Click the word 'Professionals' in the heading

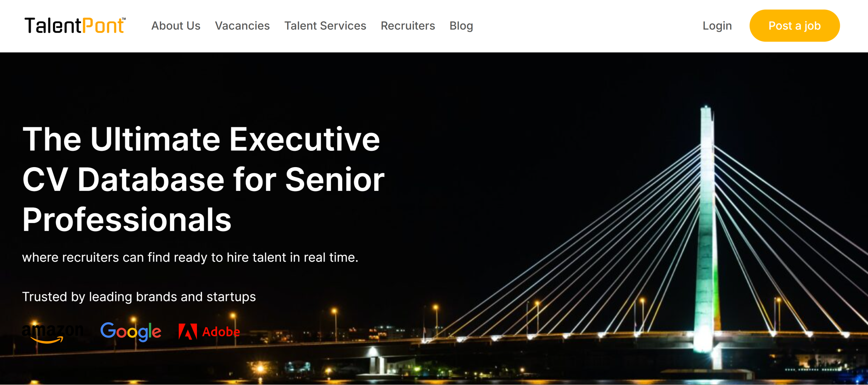tap(127, 220)
